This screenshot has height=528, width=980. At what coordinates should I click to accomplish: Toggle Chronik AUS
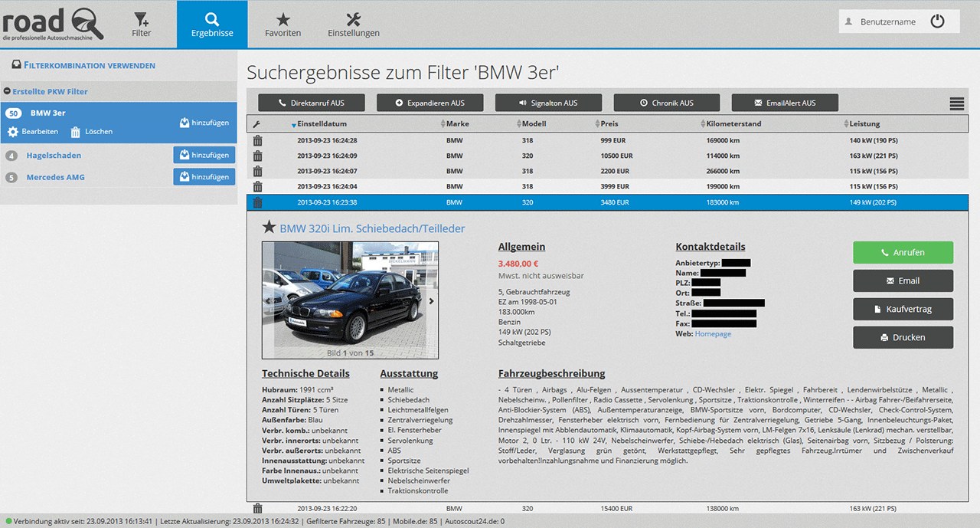click(667, 103)
